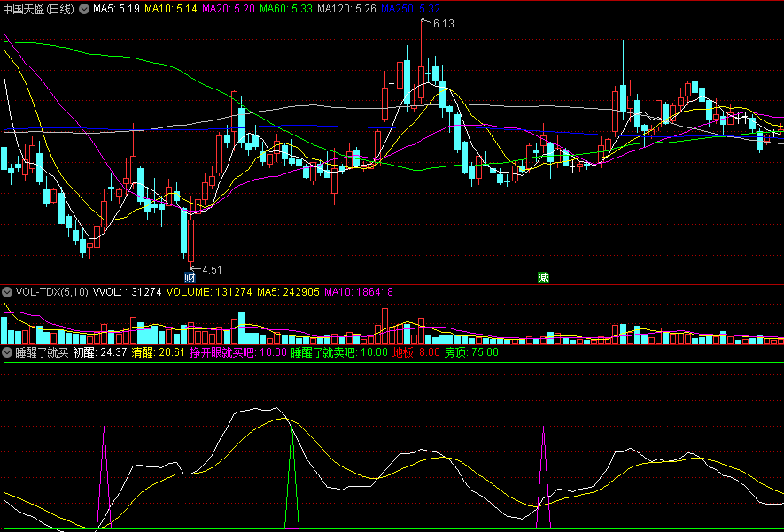The height and width of the screenshot is (532, 784).
Task: Select the 中国天盈(日线) chart title
Action: 38,9
